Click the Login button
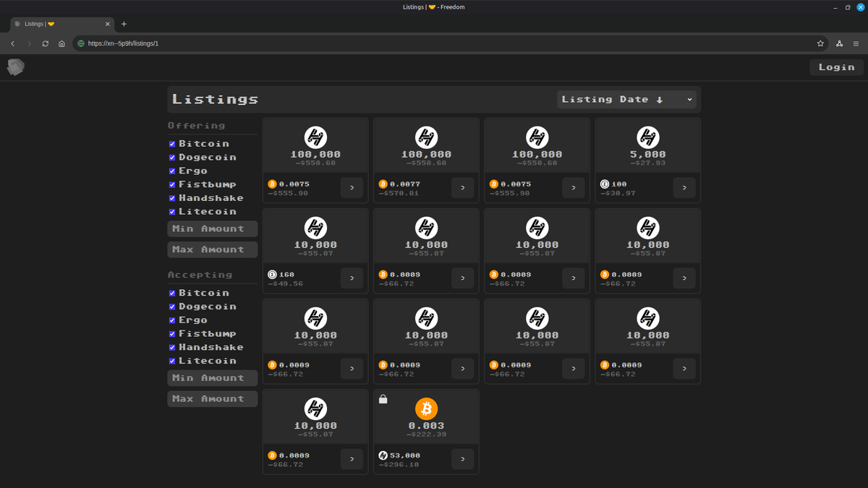 pos(836,67)
